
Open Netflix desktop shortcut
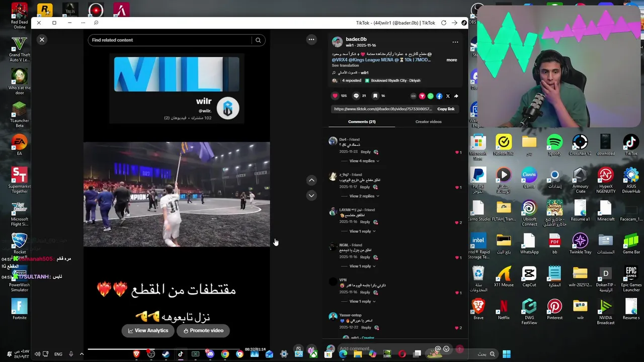tap(504, 309)
